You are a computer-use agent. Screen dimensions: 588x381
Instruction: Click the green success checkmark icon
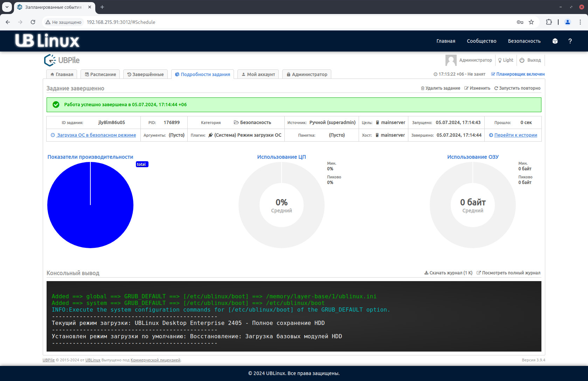(56, 104)
